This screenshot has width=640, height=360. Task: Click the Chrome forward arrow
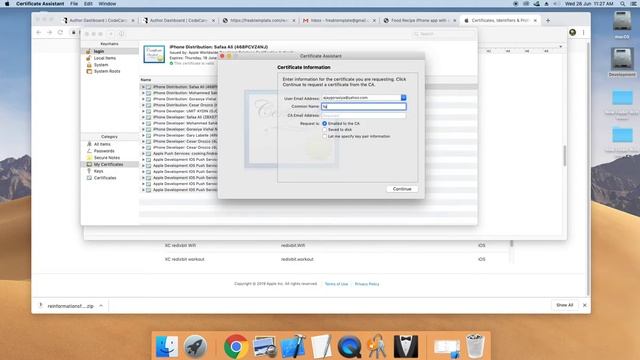(x=49, y=32)
